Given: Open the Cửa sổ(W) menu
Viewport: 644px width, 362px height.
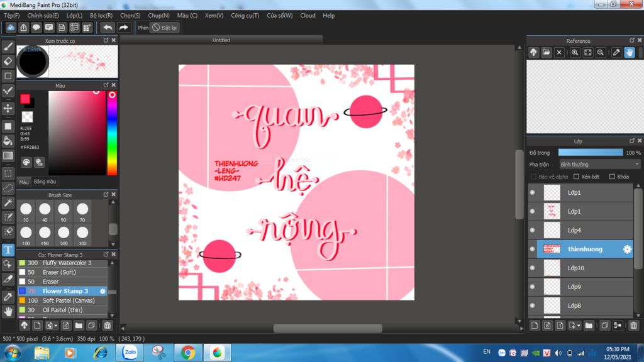Looking at the screenshot, I should pos(280,16).
